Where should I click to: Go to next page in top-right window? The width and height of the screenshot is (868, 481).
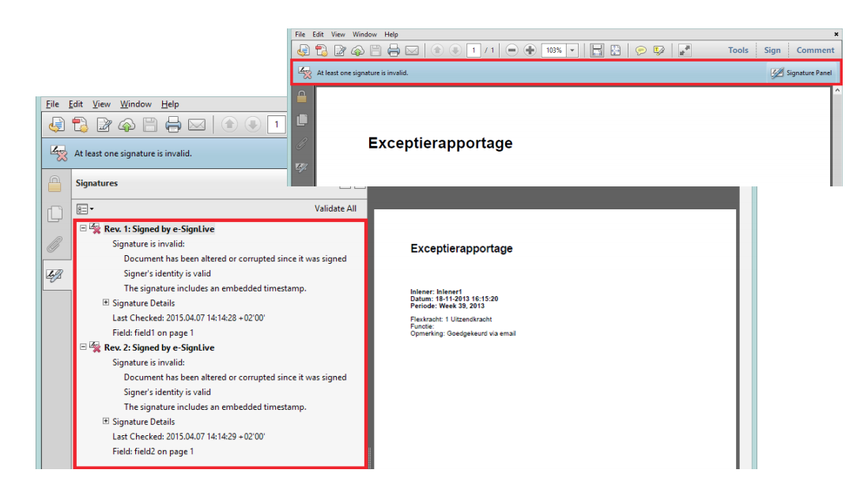click(455, 51)
